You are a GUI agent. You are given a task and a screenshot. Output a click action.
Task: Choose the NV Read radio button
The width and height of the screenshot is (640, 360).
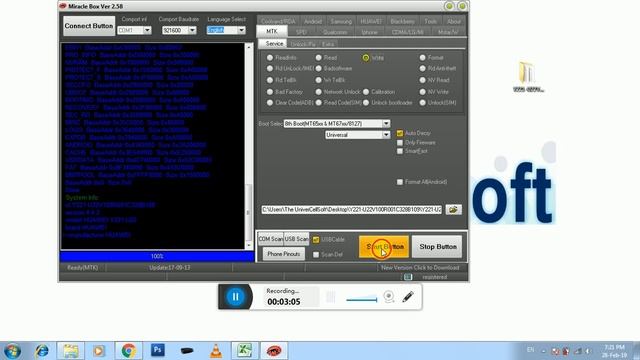tap(422, 80)
